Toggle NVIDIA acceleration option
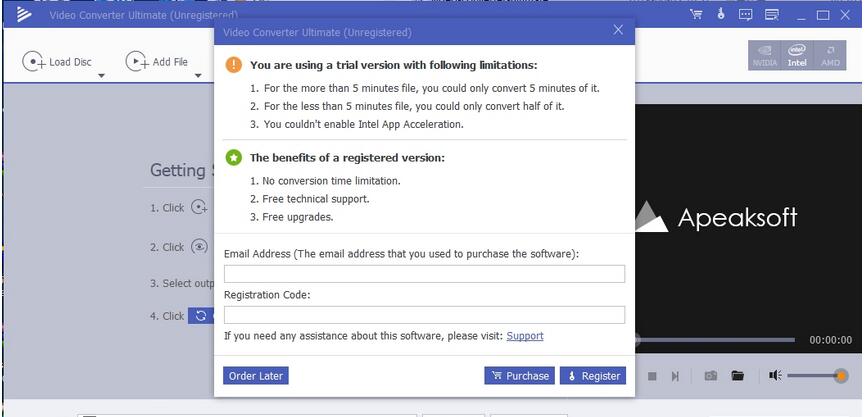This screenshot has height=417, width=866. (x=764, y=55)
